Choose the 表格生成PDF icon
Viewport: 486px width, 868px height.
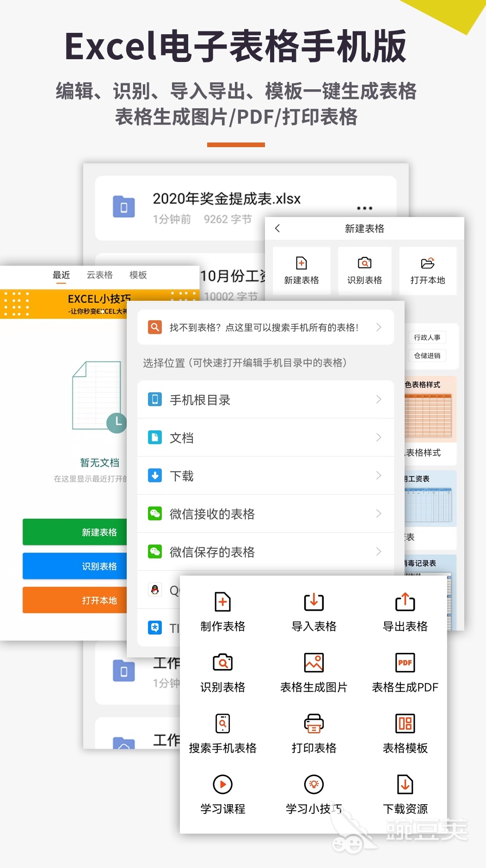click(x=405, y=663)
